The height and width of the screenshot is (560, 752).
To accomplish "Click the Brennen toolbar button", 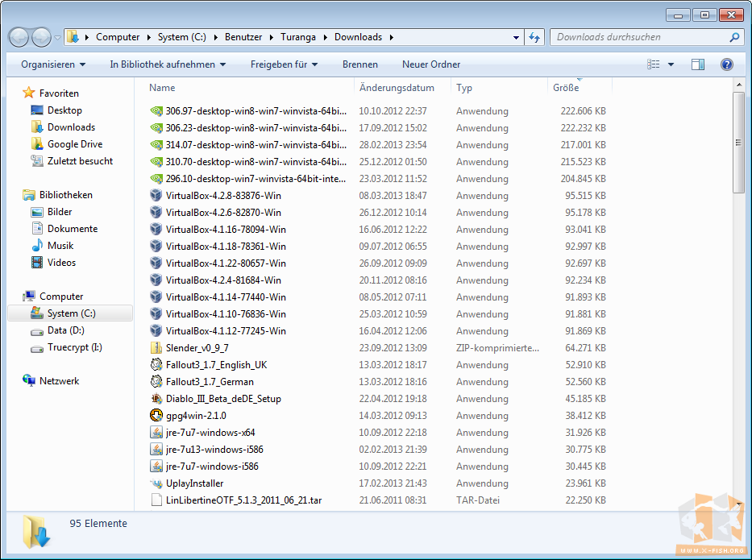I will click(x=360, y=64).
